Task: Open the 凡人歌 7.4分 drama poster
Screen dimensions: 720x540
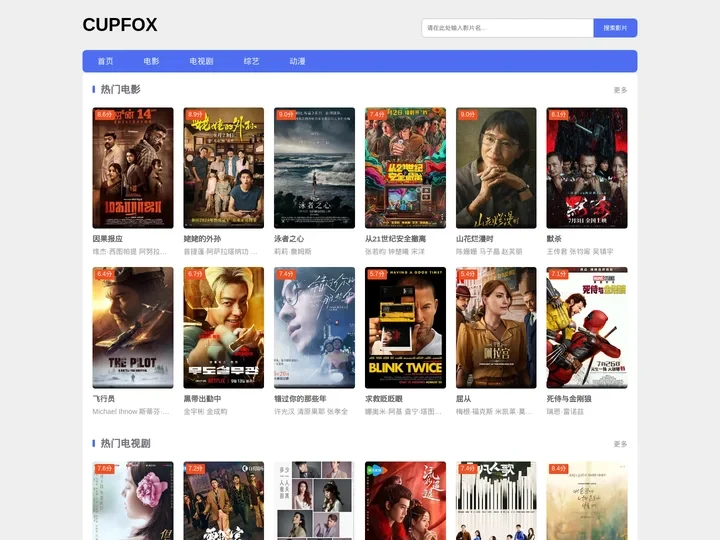Action: (x=496, y=501)
